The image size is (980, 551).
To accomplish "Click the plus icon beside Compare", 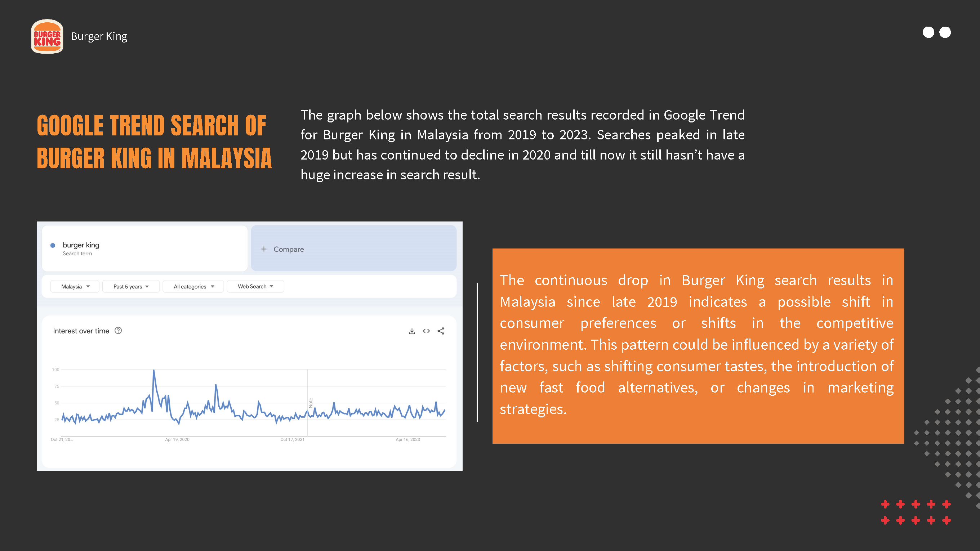I will coord(264,249).
